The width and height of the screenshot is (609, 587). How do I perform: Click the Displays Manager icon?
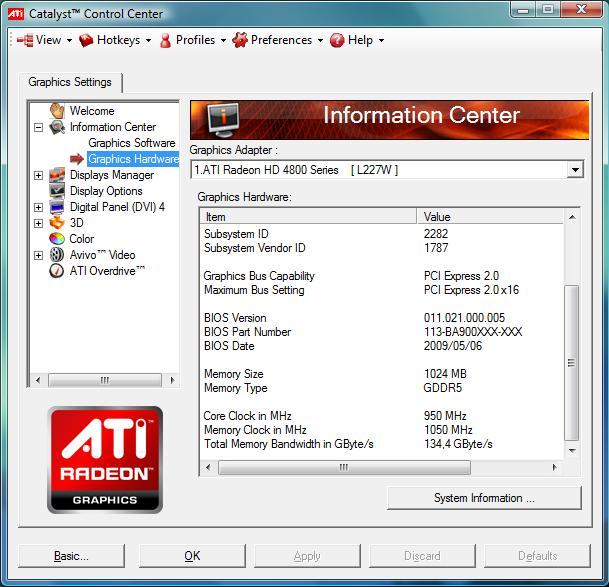[57, 175]
